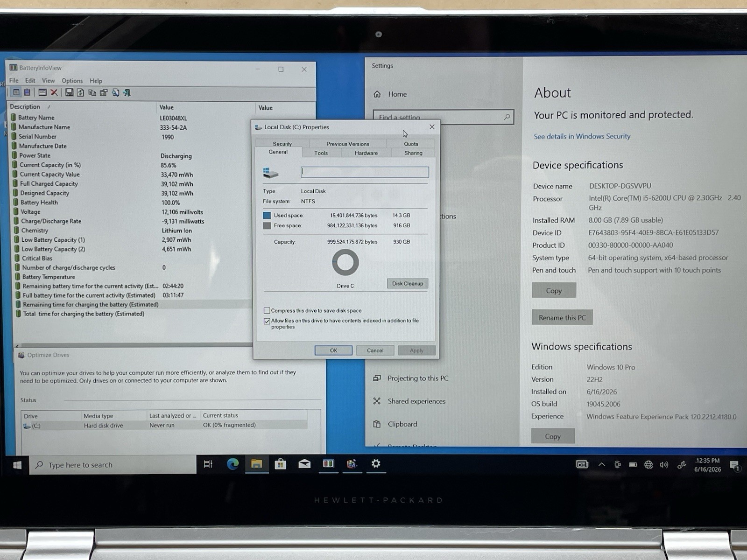Click the Windows Ink Workspace pen icon
The height and width of the screenshot is (560, 747).
coord(682,464)
